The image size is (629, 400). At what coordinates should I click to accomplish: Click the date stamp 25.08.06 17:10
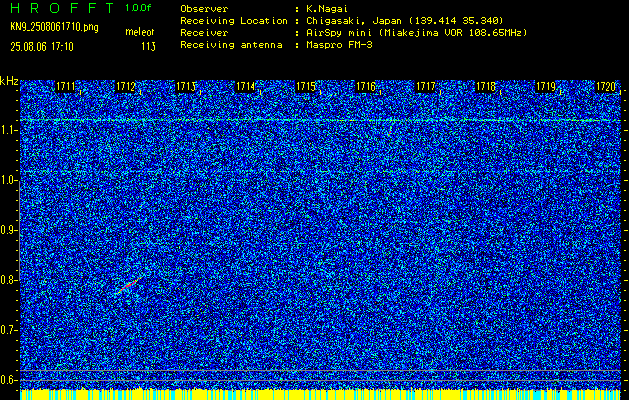(42, 47)
